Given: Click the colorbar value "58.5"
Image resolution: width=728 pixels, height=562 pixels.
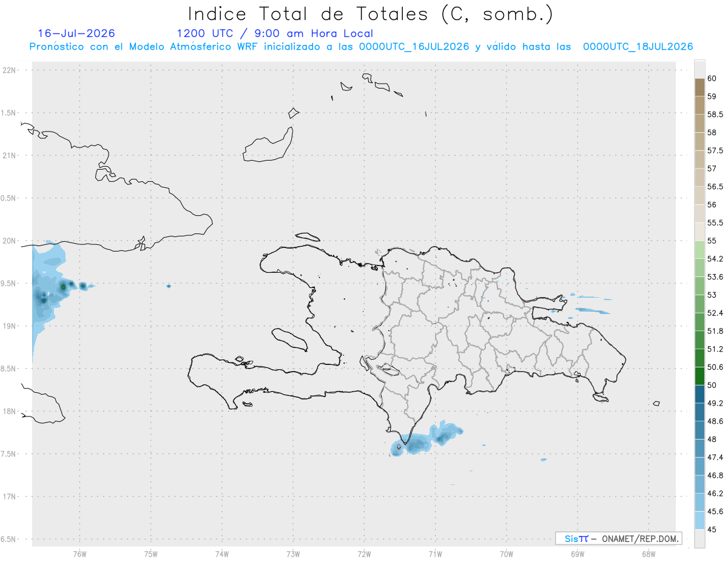Looking at the screenshot, I should click(x=715, y=115).
